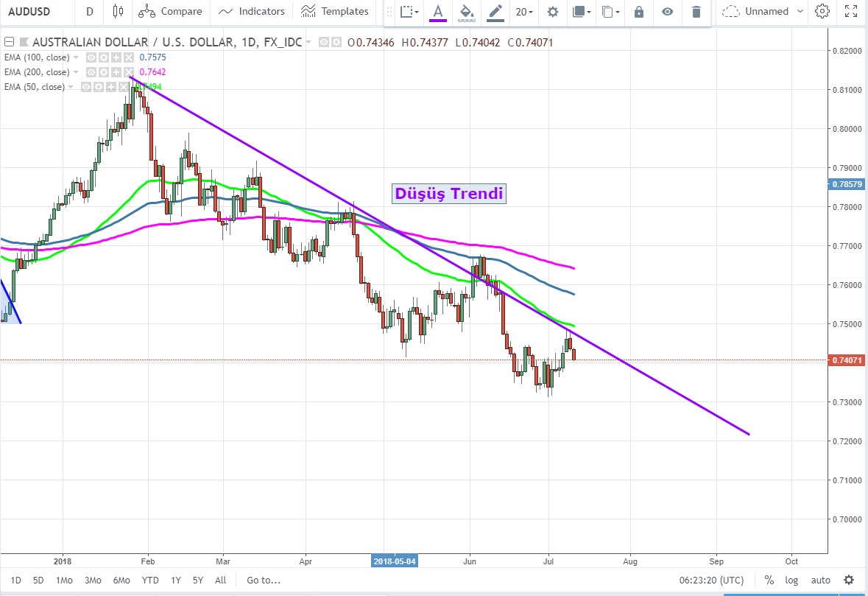Viewport: 868px width, 596px height.
Task: Open chart properties gear at top right
Action: point(822,11)
